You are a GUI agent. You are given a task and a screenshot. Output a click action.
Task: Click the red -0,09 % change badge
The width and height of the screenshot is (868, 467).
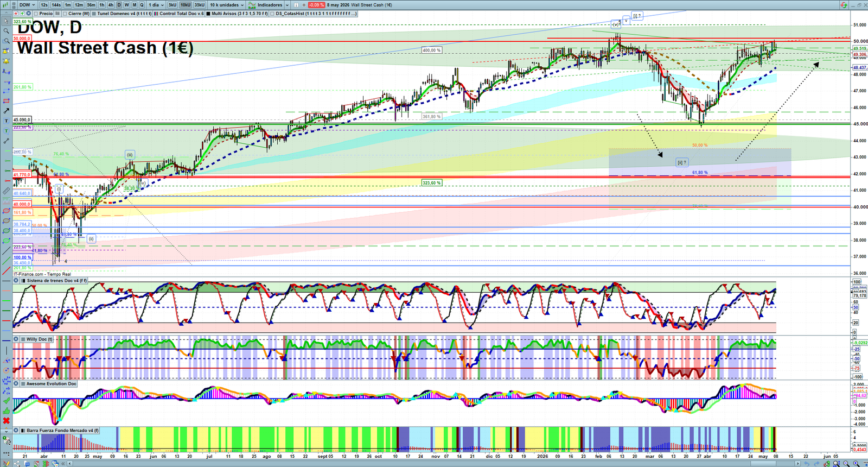click(x=317, y=5)
